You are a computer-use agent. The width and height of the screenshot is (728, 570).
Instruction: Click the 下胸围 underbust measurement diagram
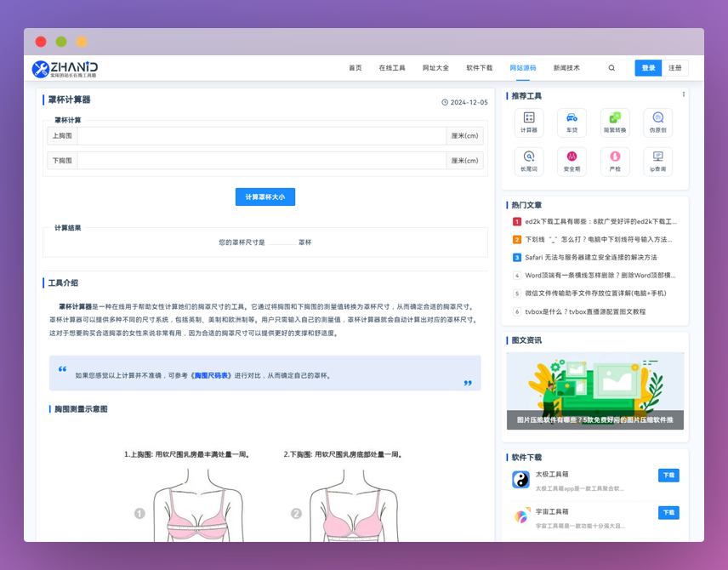pos(354,505)
